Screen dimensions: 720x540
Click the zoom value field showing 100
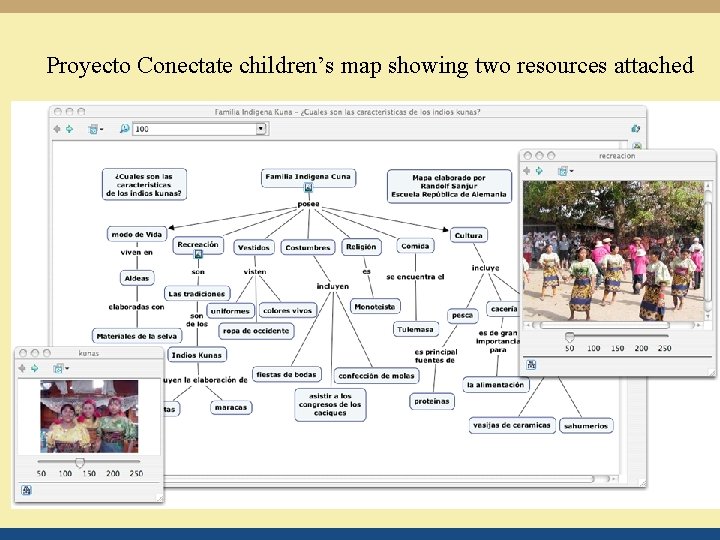click(x=195, y=129)
